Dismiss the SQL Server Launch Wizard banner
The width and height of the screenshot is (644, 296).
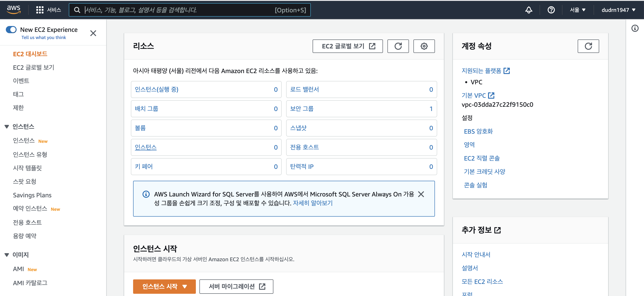point(421,194)
